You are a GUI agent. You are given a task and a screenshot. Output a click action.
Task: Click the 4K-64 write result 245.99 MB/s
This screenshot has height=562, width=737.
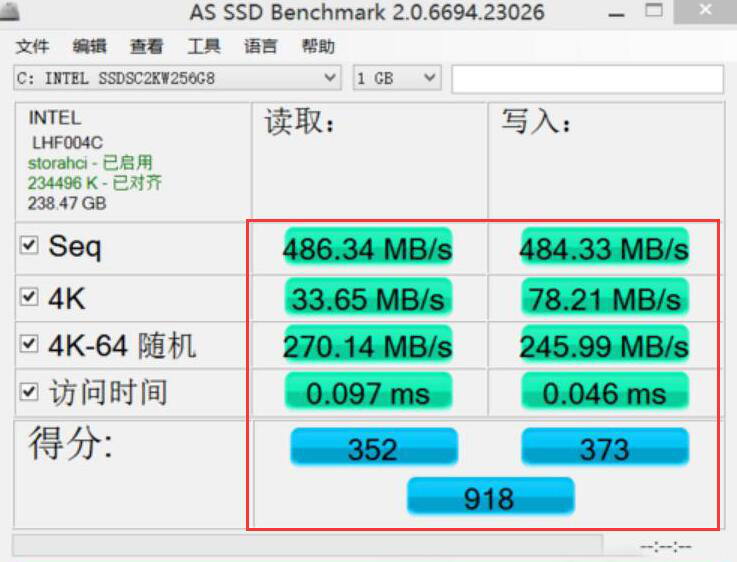click(x=605, y=344)
